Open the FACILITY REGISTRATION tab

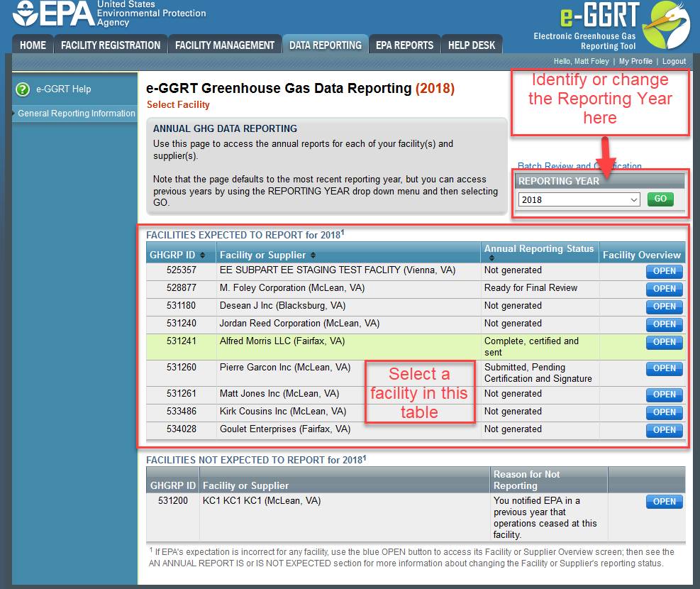pyautogui.click(x=111, y=45)
